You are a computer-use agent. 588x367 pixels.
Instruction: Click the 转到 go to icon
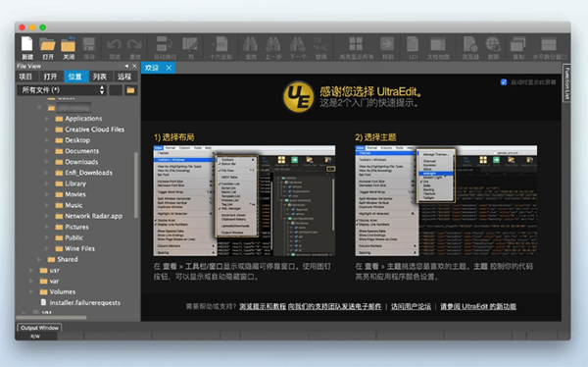click(x=387, y=48)
